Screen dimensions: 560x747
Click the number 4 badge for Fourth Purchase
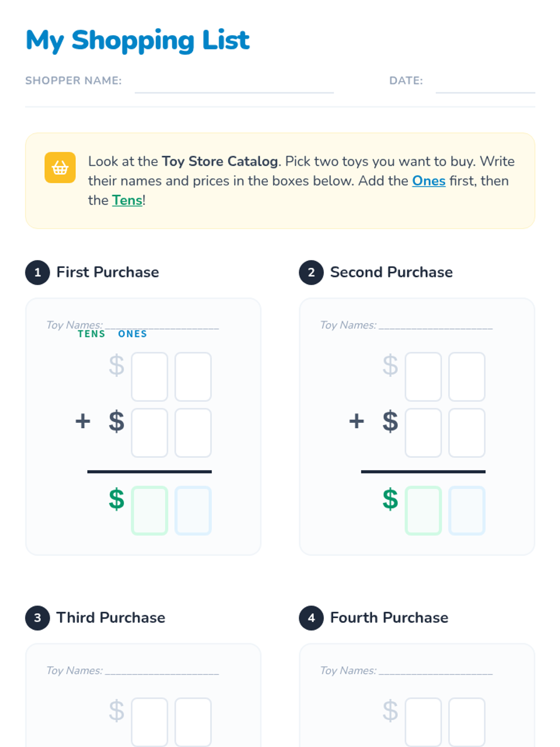coord(311,618)
